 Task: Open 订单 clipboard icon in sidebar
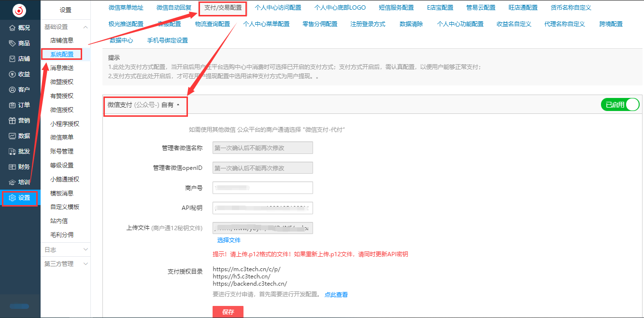(x=13, y=105)
